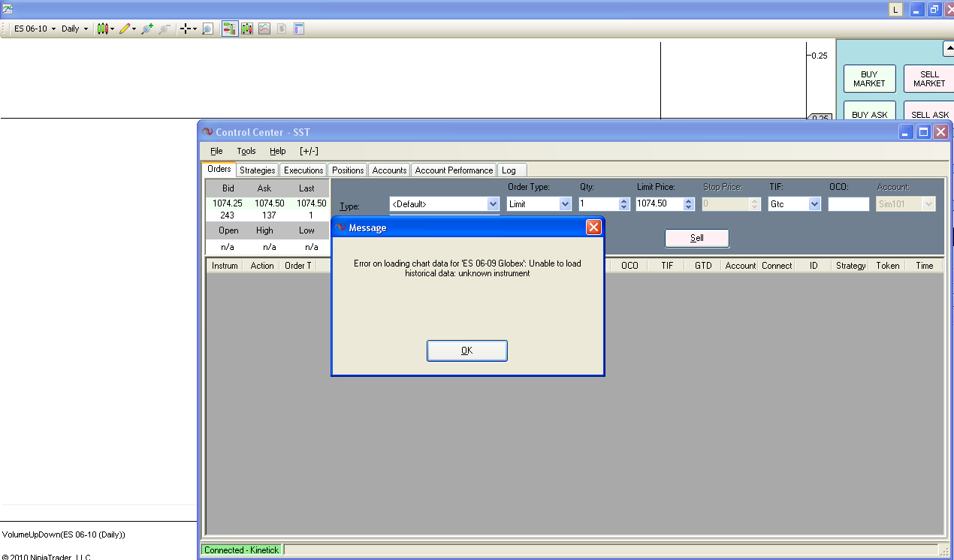Click the Instrum column header
Image resolution: width=954 pixels, height=560 pixels.
point(225,266)
